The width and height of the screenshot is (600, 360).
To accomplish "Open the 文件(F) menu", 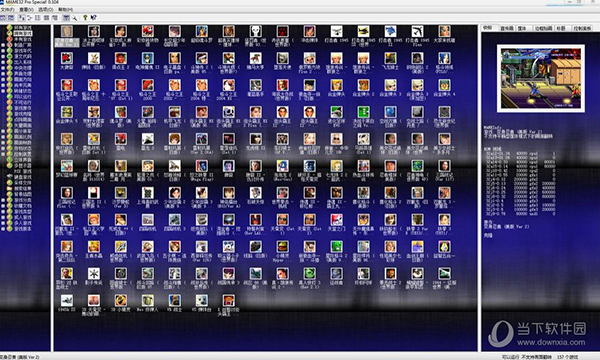I will tap(8, 9).
